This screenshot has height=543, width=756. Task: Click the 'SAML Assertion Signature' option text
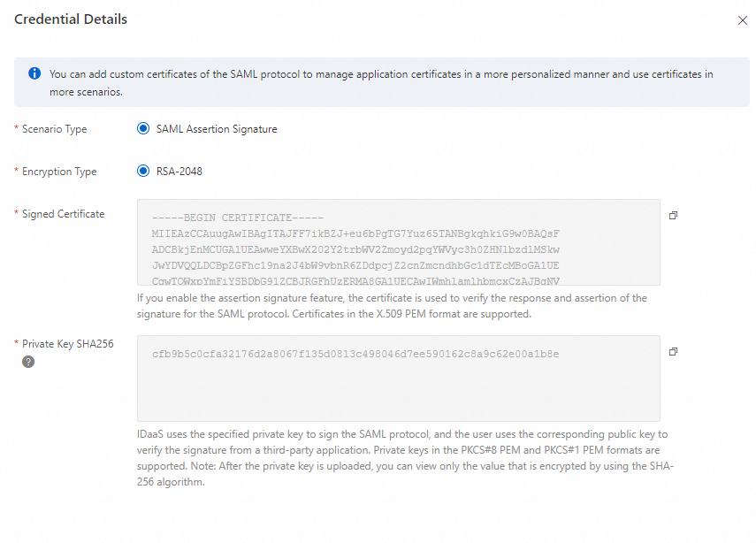click(217, 129)
